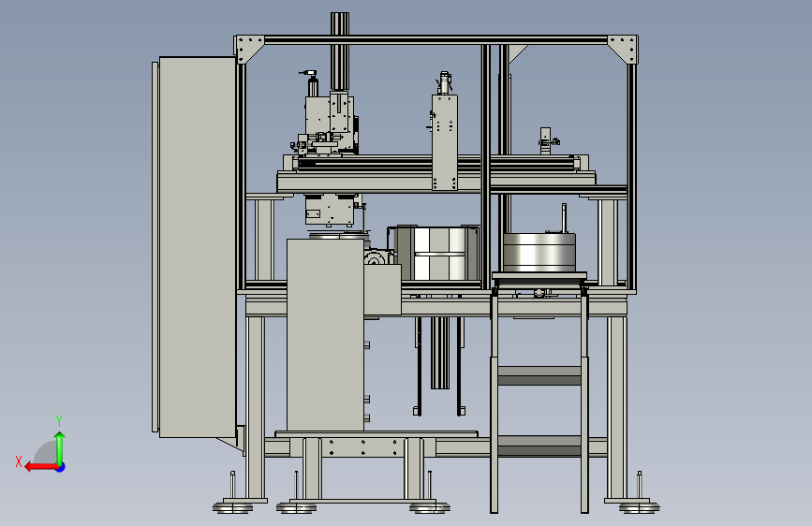The width and height of the screenshot is (812, 526).
Task: Click the green Y axis arrow of triad
Action: point(60,447)
